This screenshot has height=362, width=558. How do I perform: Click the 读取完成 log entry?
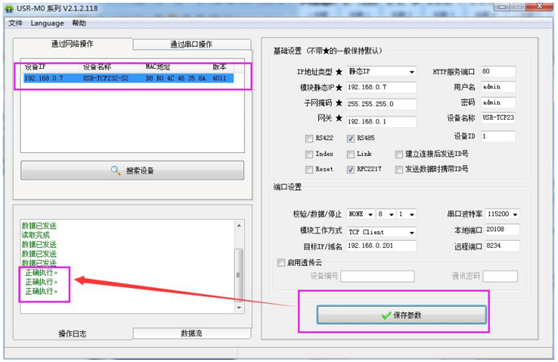coord(36,235)
